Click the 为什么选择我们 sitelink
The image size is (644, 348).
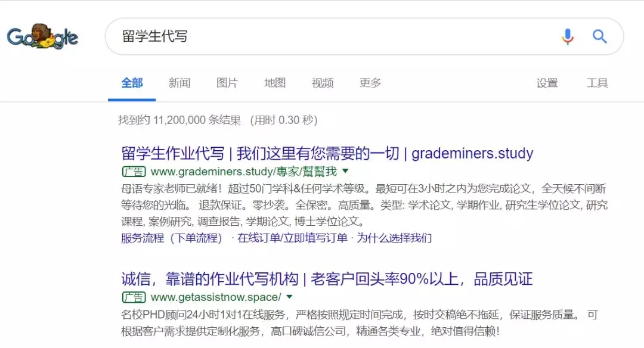click(394, 237)
